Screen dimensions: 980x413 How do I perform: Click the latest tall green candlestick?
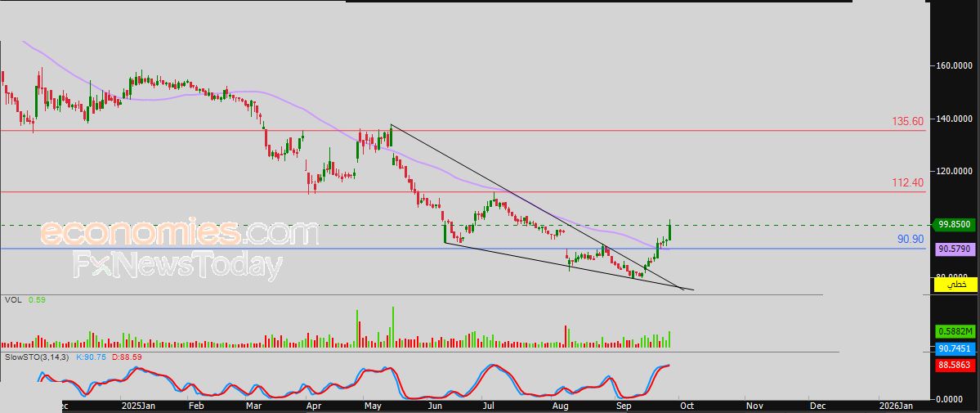tap(669, 231)
